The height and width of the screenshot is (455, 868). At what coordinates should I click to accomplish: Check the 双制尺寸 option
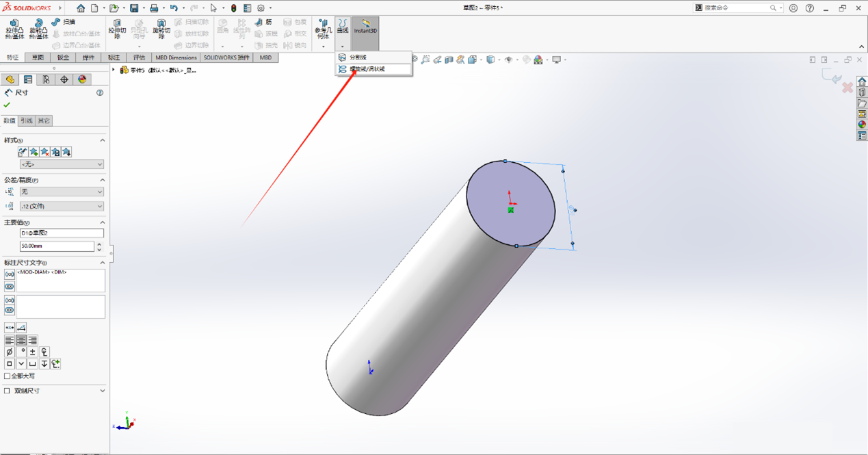click(x=8, y=391)
